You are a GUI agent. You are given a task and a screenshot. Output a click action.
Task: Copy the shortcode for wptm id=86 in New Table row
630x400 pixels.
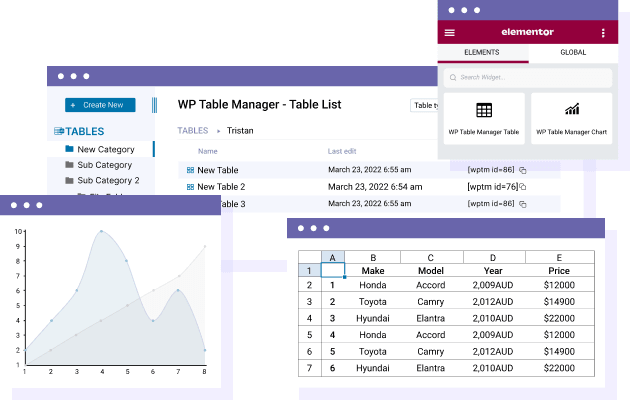click(x=522, y=170)
